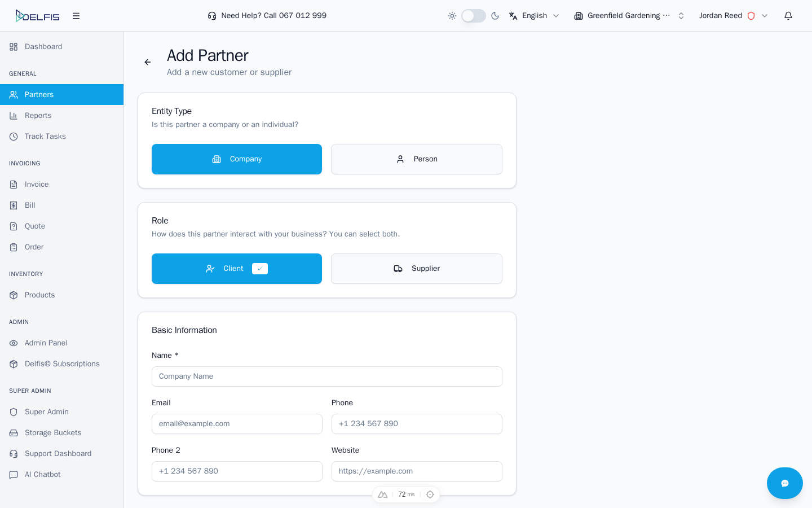This screenshot has width=812, height=508.
Task: Go to the Products inventory page
Action: pyautogui.click(x=39, y=295)
